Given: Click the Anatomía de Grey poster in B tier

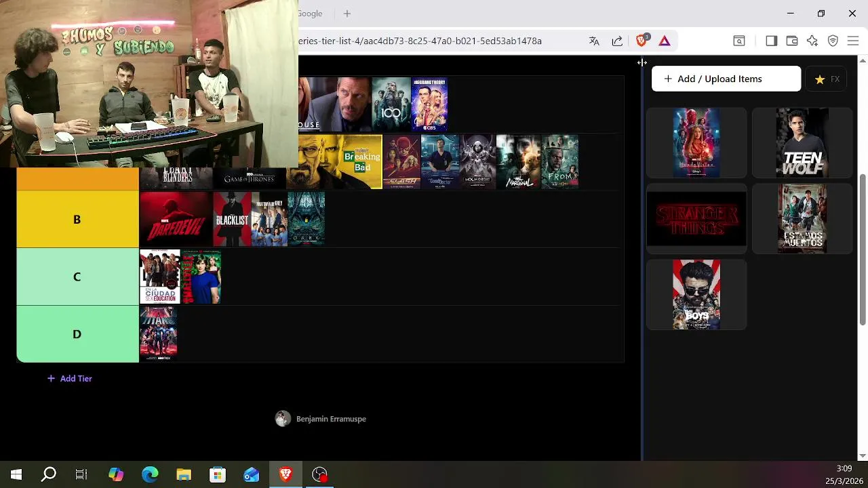Looking at the screenshot, I should tap(269, 219).
